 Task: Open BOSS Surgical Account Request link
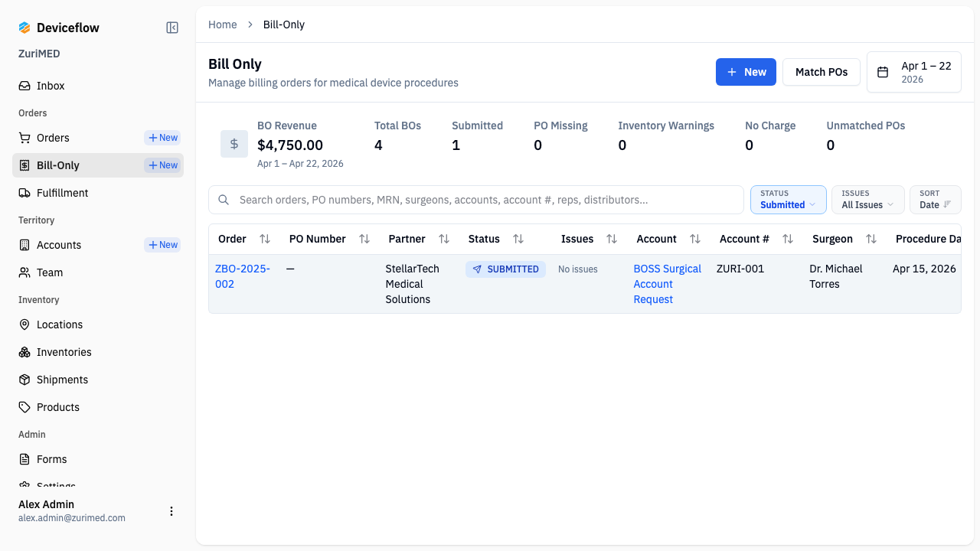click(x=668, y=284)
